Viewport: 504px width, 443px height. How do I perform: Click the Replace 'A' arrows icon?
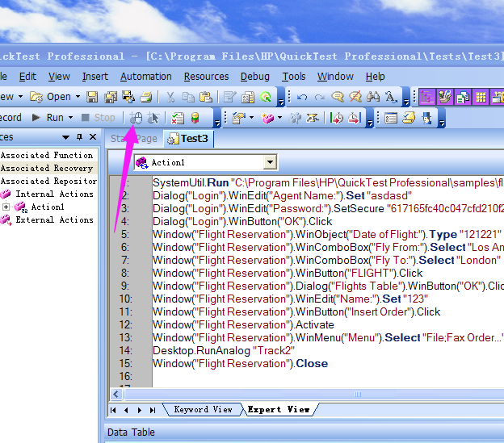point(391,97)
